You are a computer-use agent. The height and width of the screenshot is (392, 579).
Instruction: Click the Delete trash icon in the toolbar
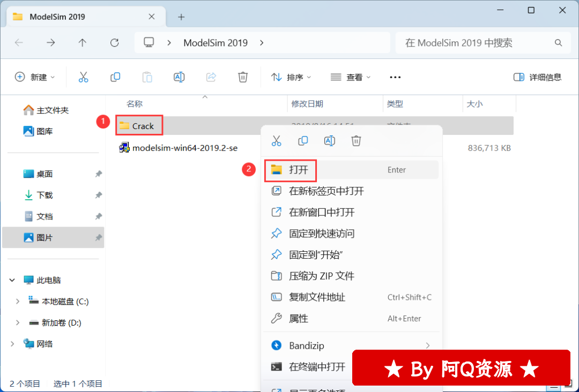point(243,77)
